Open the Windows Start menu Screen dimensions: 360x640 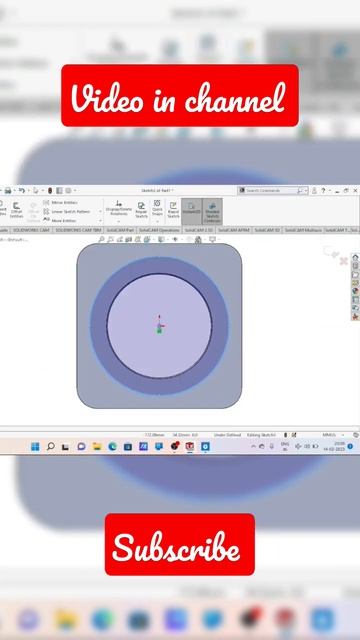pyautogui.click(x=35, y=447)
